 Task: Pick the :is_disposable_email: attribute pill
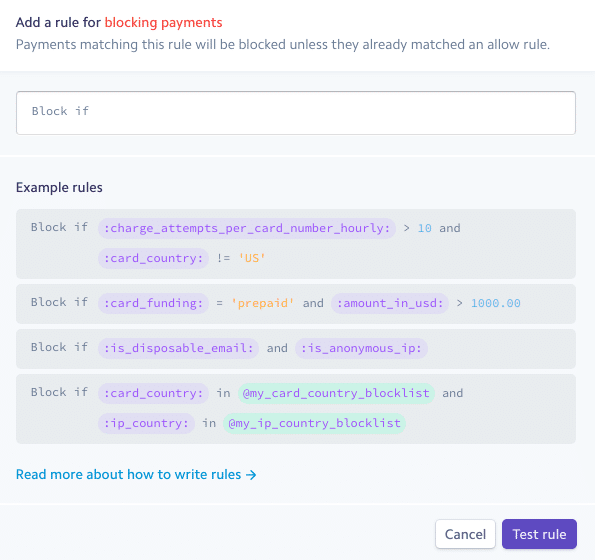(179, 348)
